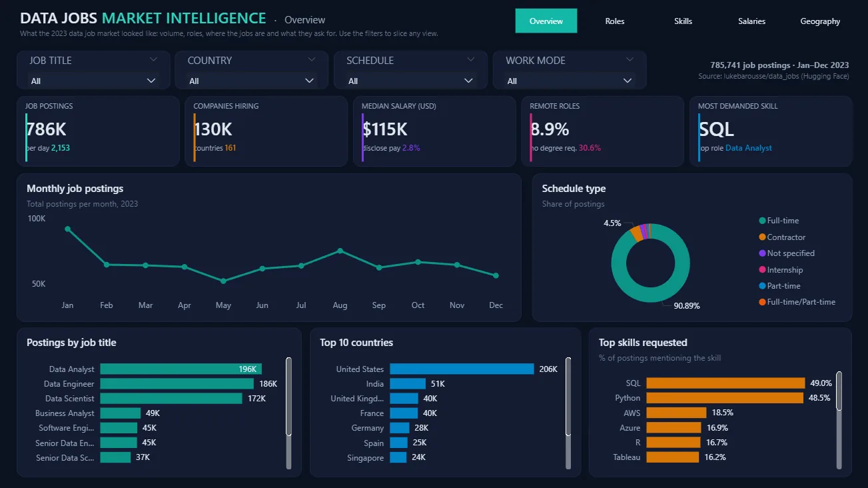Image resolution: width=868 pixels, height=488 pixels.
Task: Click the Full-time legend color dot
Action: (x=762, y=221)
